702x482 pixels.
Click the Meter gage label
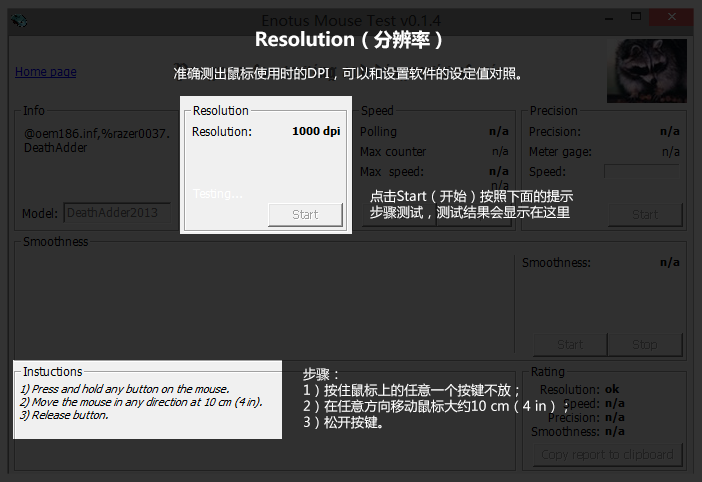[x=560, y=152]
